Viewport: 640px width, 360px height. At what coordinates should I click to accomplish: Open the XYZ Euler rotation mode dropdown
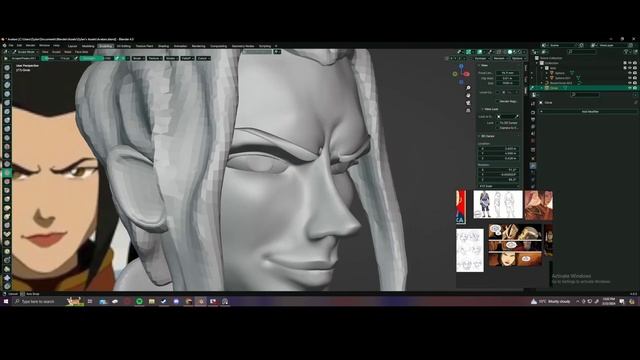point(499,186)
